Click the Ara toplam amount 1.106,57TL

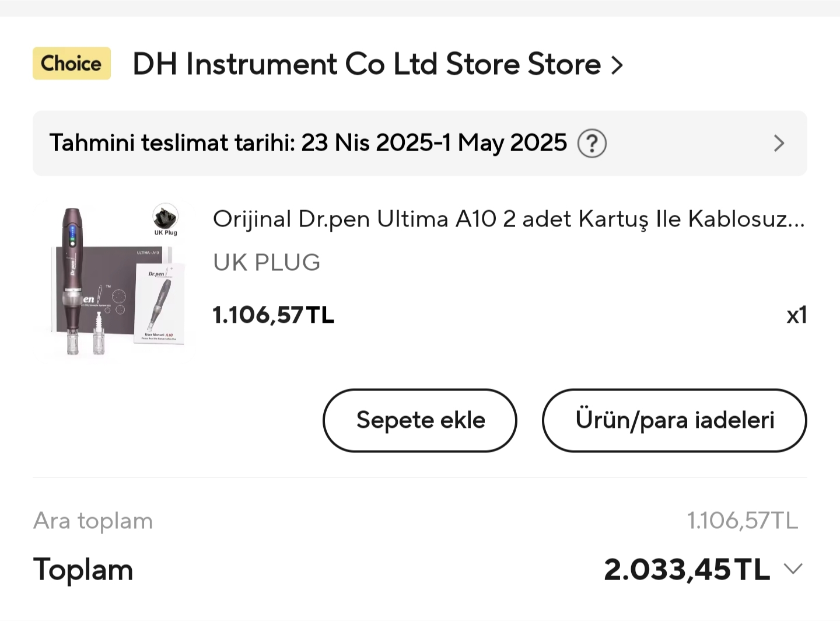pos(742,521)
